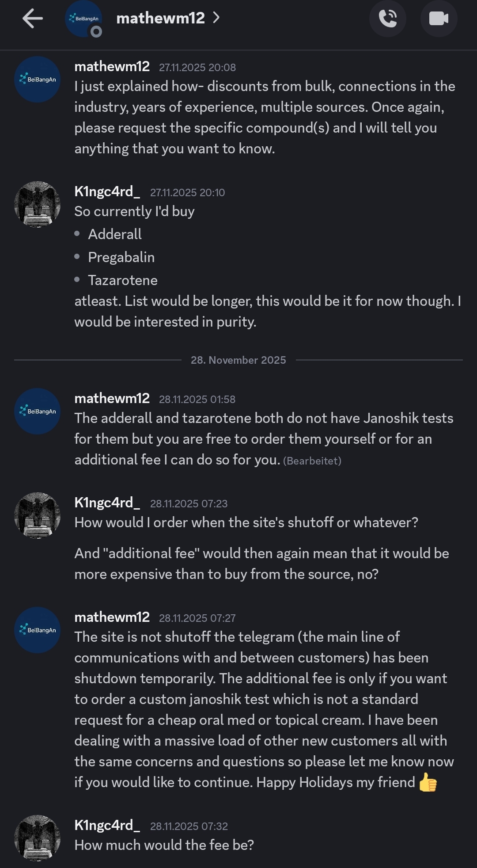Select the "How much would the fee be?" message

click(164, 845)
